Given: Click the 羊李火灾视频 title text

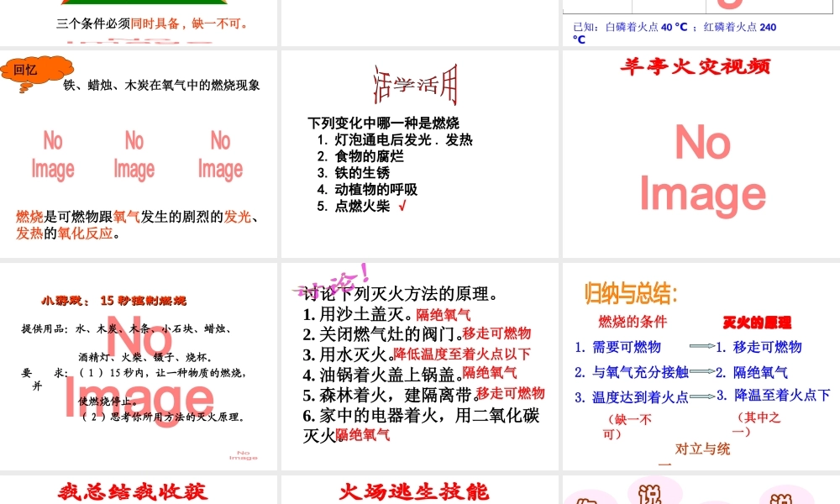Looking at the screenshot, I should pyautogui.click(x=696, y=66).
